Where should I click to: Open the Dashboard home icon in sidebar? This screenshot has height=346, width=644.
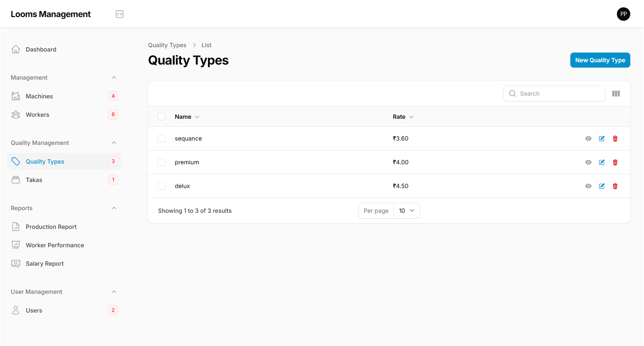click(16, 49)
